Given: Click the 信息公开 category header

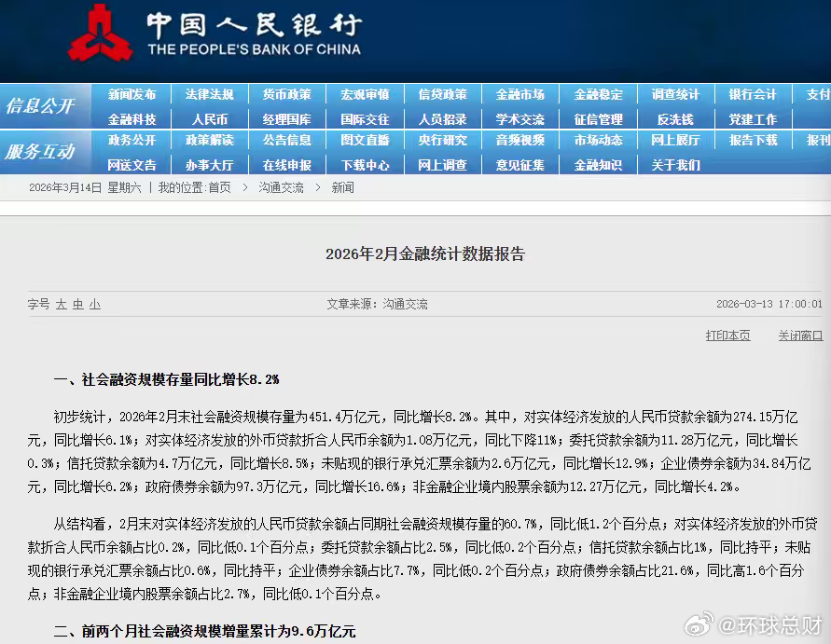Looking at the screenshot, I should 40,106.
